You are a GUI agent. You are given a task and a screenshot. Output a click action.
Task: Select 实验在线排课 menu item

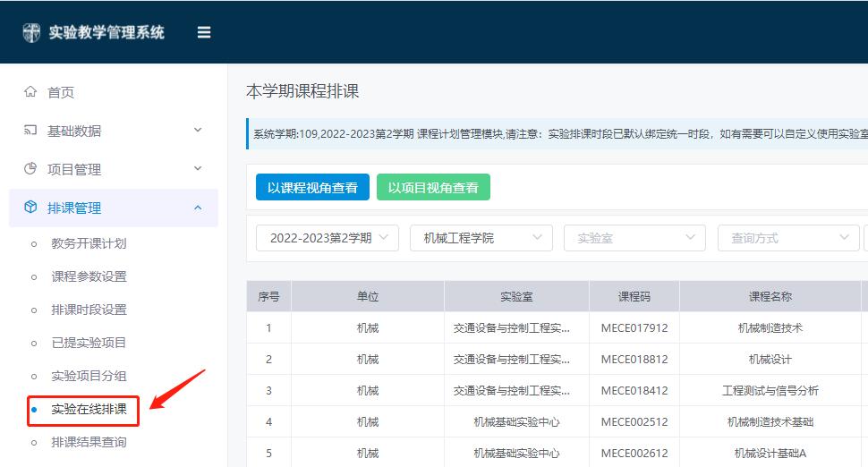click(x=89, y=410)
